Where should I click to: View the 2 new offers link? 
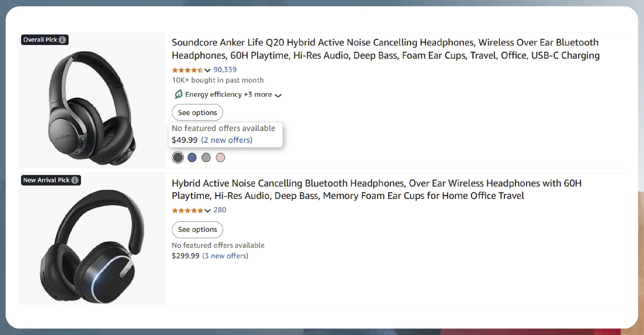[x=226, y=140]
